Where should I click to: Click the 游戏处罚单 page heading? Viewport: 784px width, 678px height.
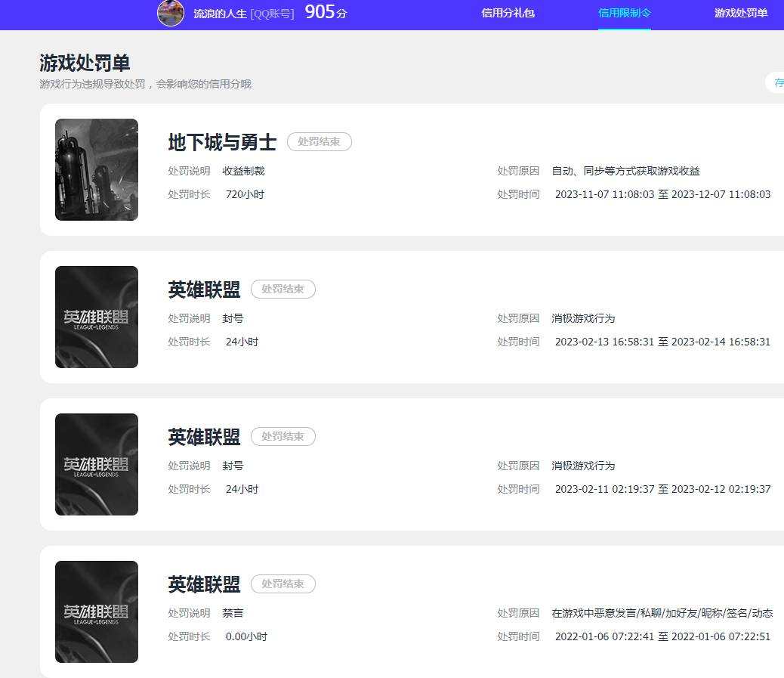coord(85,63)
